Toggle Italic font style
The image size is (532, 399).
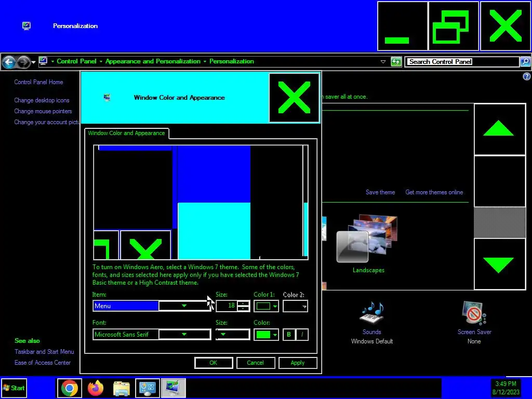pyautogui.click(x=302, y=335)
